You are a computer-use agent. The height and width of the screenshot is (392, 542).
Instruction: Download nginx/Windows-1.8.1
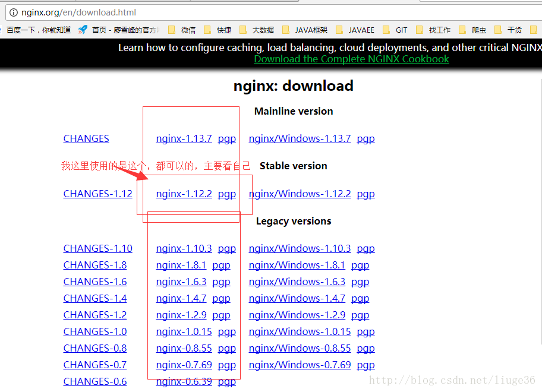(297, 265)
